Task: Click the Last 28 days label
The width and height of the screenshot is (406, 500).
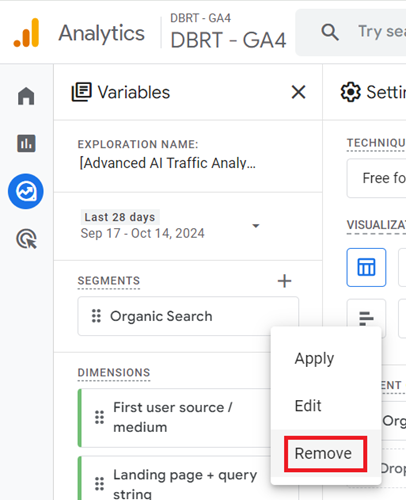Action: point(120,217)
